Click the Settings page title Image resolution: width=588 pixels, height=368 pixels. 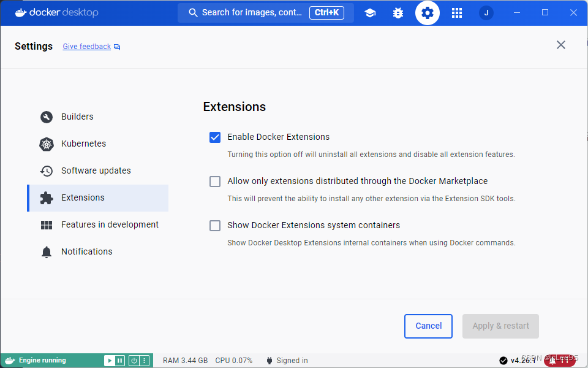34,47
